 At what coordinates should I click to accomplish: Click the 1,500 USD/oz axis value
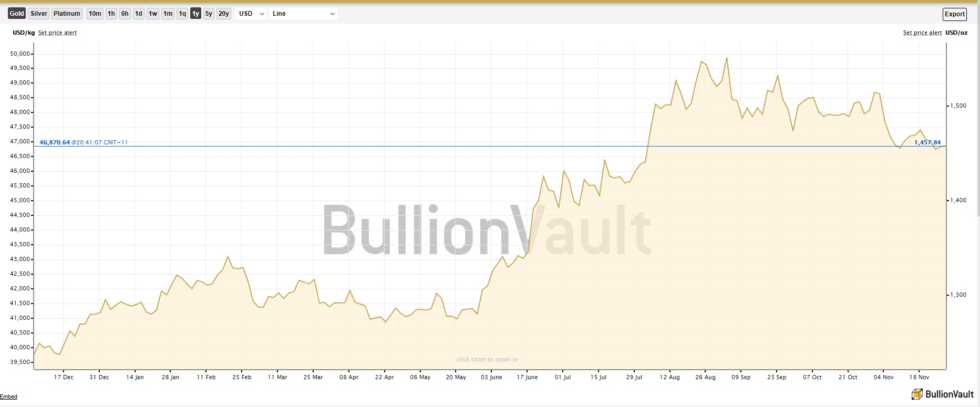click(959, 106)
